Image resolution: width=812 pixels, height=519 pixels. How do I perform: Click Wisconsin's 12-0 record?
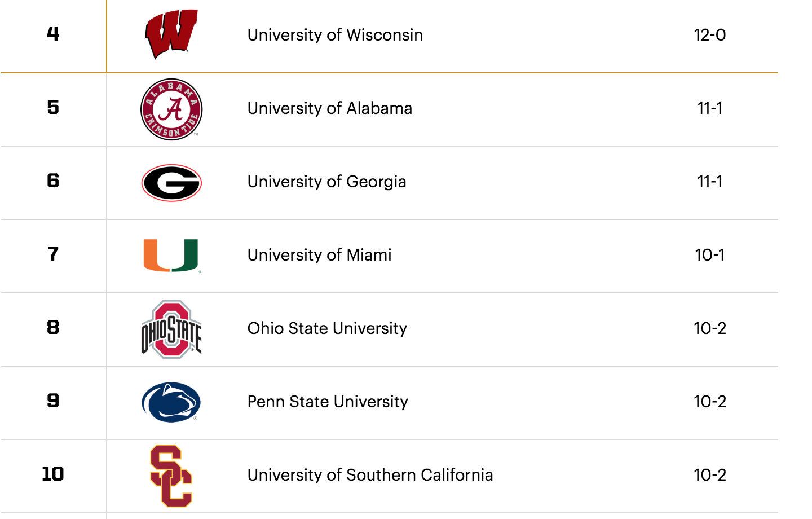(709, 35)
